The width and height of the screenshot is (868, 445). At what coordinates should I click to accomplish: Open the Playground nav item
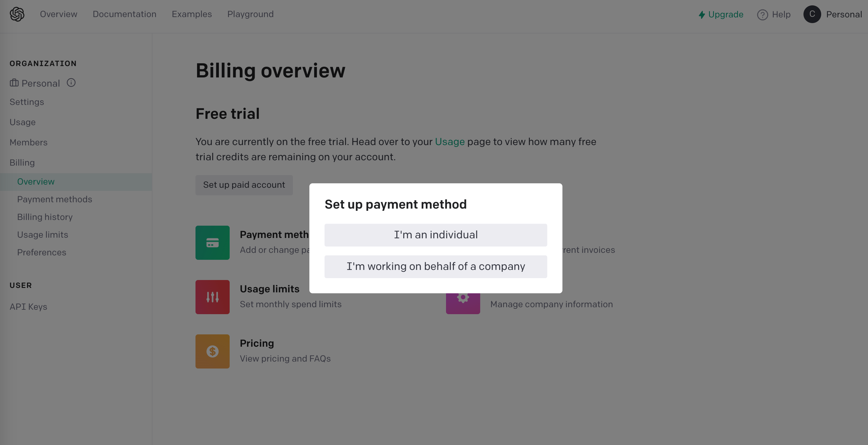tap(250, 14)
